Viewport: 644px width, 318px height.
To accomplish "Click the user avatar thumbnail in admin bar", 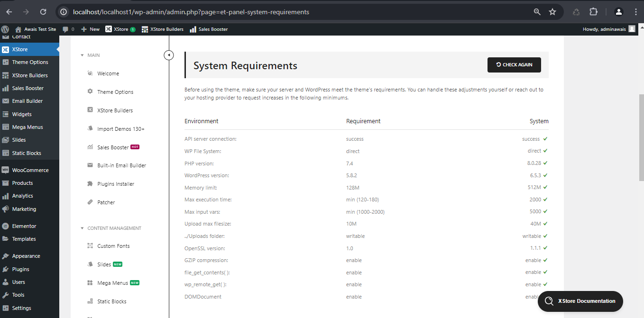I will [x=632, y=29].
